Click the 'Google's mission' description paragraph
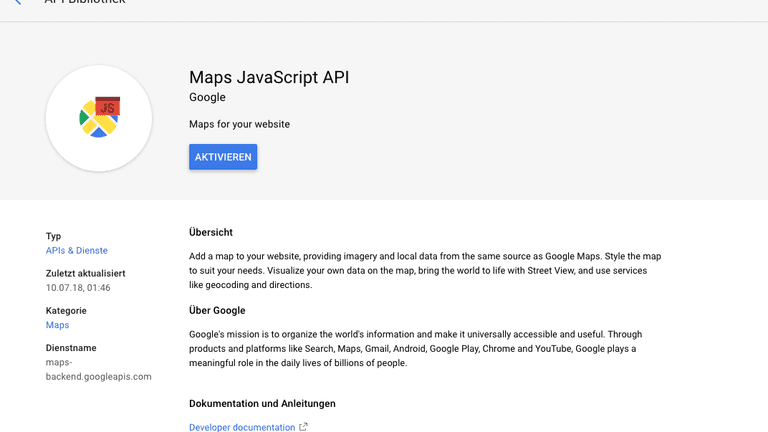The height and width of the screenshot is (432, 768). click(415, 349)
